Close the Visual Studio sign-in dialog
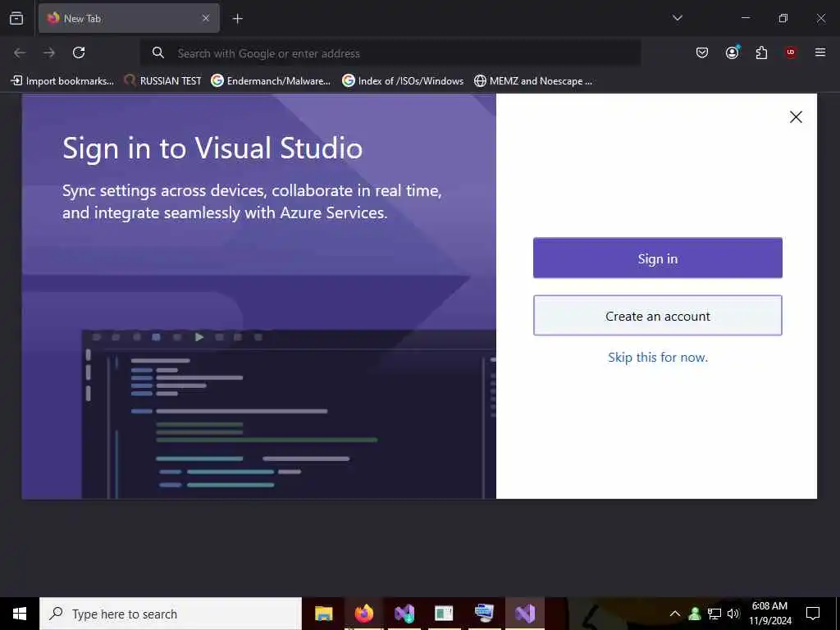840x630 pixels. (x=796, y=116)
